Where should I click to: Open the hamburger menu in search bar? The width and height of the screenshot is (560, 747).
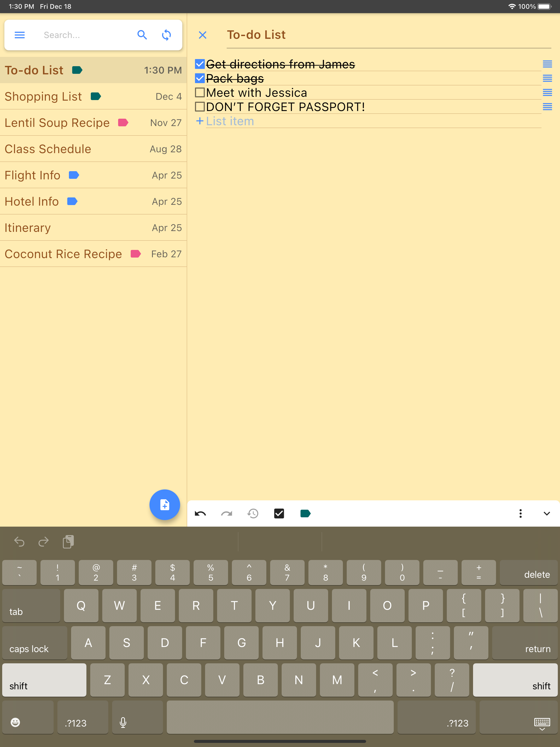point(20,35)
